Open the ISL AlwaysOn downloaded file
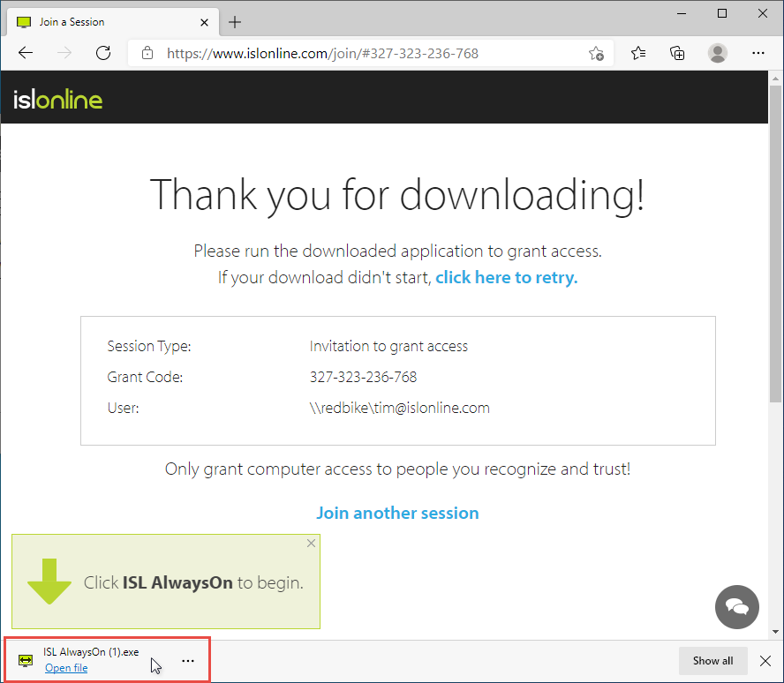 point(66,667)
